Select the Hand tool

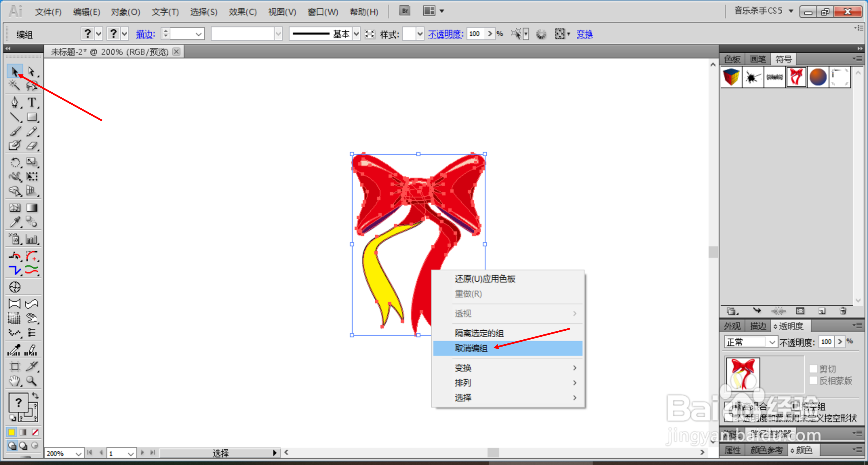click(14, 381)
